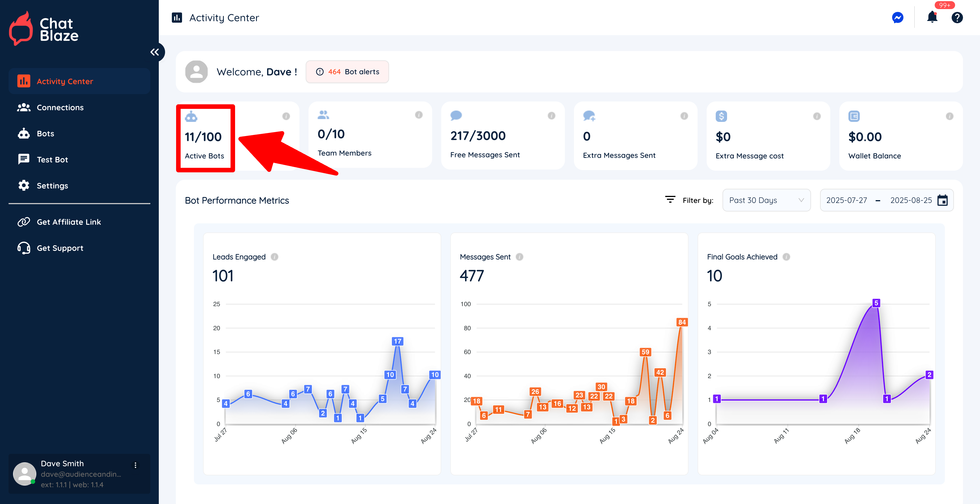Open Settings from the sidebar

[52, 186]
